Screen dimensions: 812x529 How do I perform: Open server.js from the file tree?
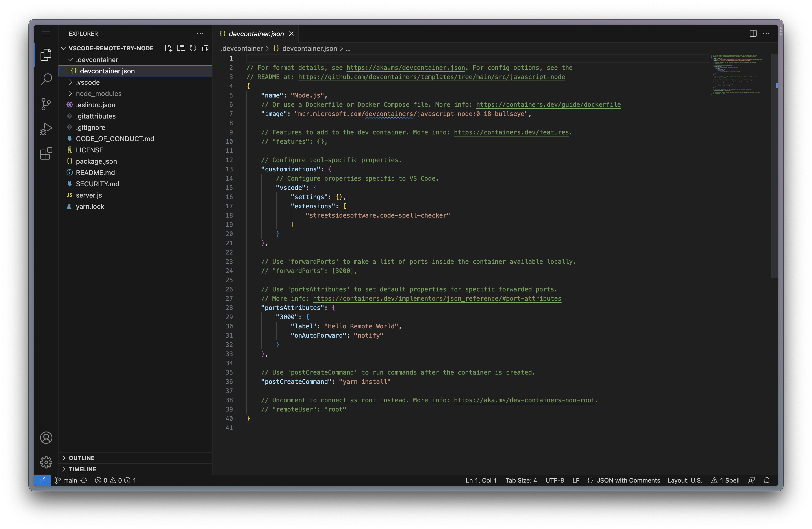[x=89, y=195]
